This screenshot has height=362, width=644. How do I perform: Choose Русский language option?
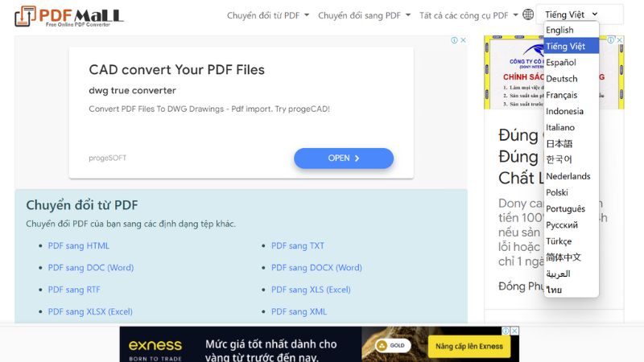(x=572, y=225)
